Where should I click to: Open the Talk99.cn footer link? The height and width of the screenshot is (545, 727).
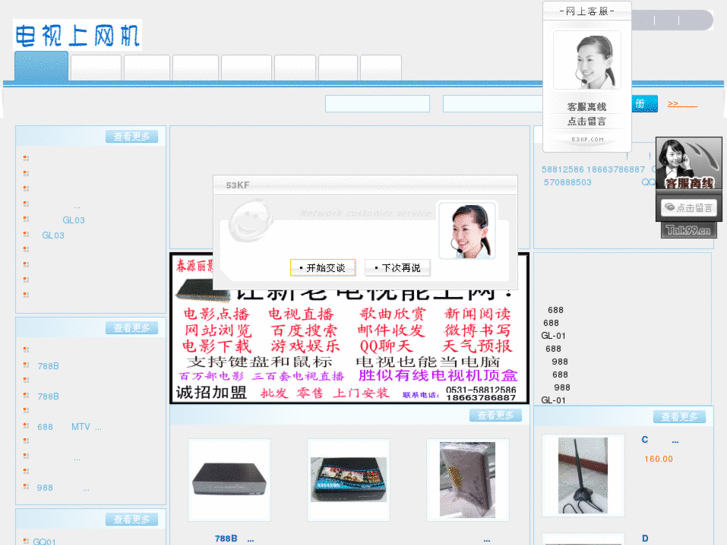tap(689, 230)
